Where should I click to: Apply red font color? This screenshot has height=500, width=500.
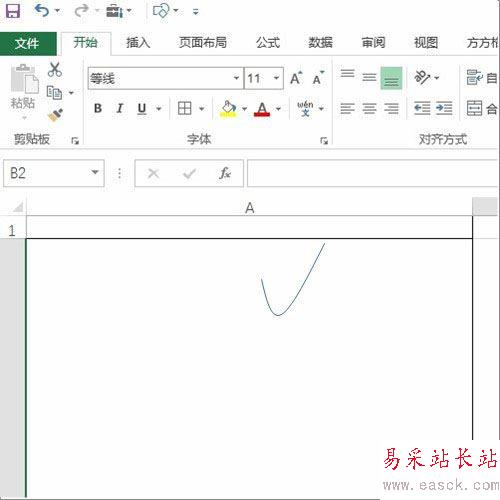tap(262, 109)
